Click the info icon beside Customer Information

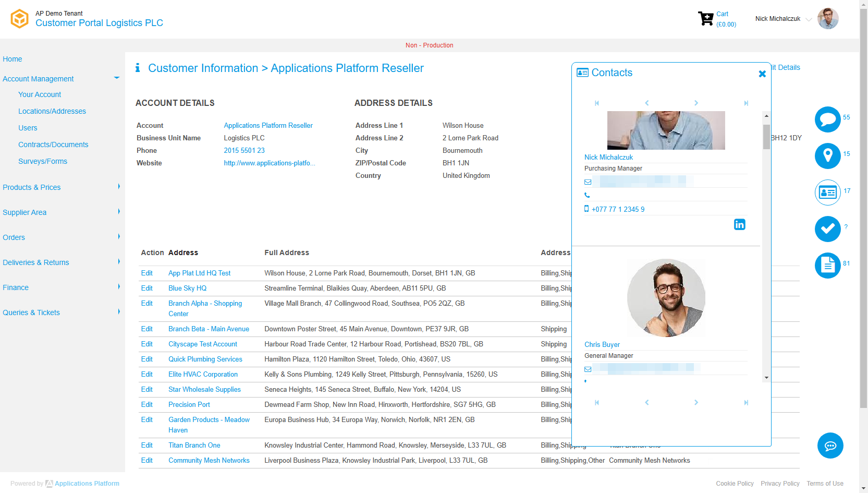point(138,68)
